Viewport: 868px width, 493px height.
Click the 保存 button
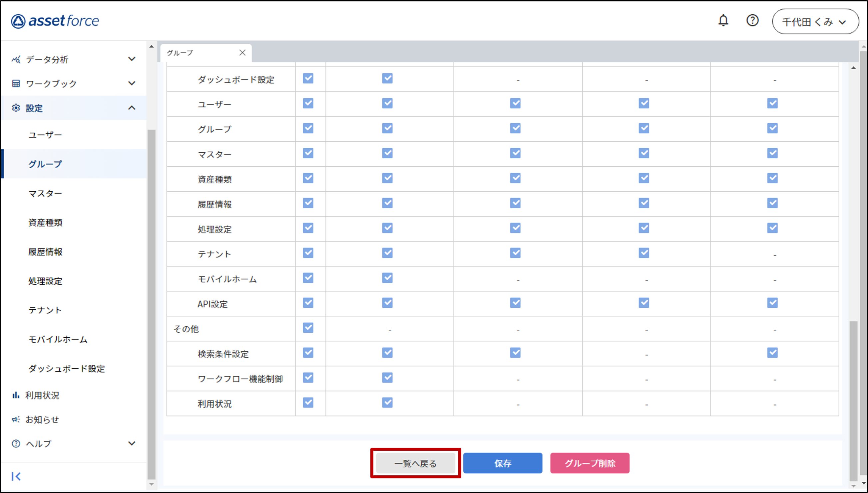[502, 463]
